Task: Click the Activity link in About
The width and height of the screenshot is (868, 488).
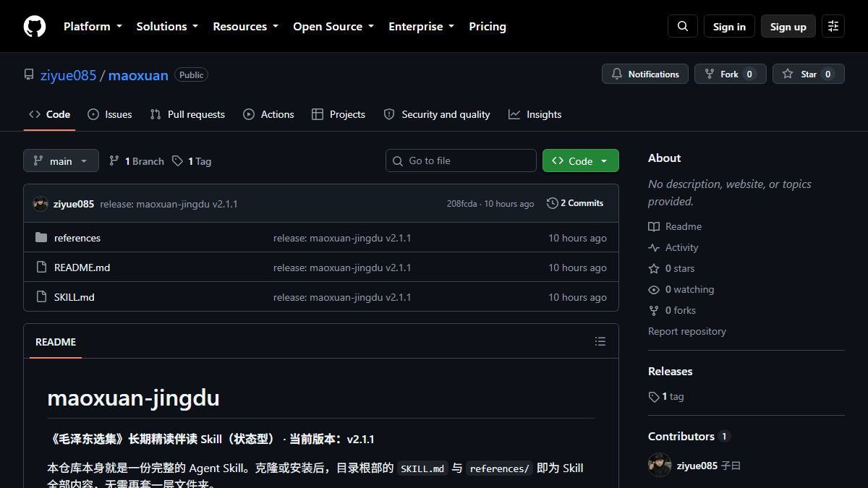Action: click(673, 247)
